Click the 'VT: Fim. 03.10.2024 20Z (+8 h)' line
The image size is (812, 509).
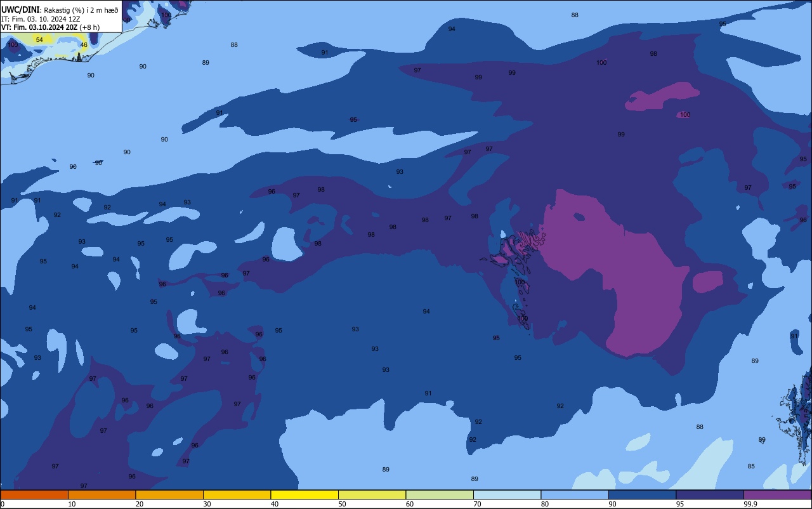pyautogui.click(x=50, y=27)
